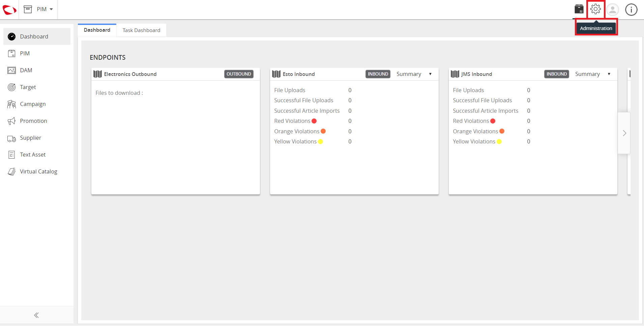
Task: Open Promotion in the sidebar
Action: pos(37,121)
